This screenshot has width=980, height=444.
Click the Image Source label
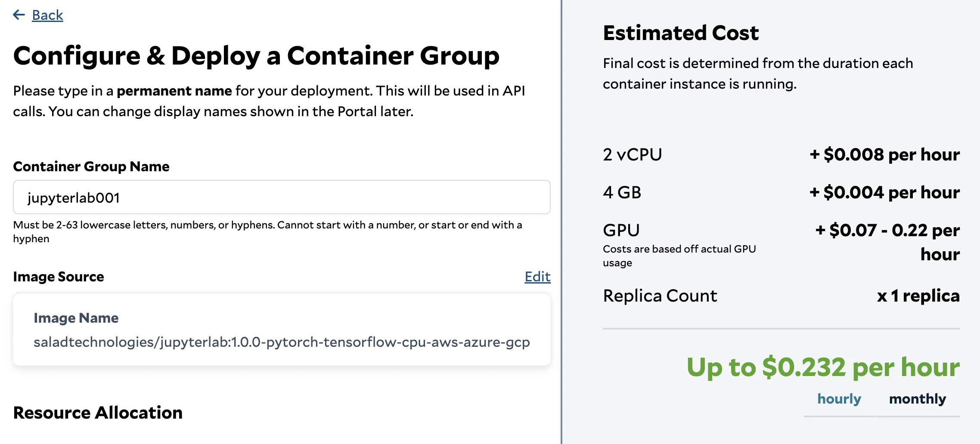[59, 277]
